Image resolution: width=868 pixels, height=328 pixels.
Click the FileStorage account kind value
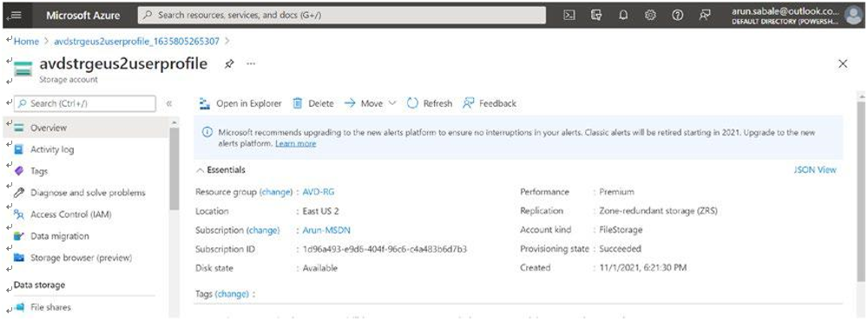[621, 230]
